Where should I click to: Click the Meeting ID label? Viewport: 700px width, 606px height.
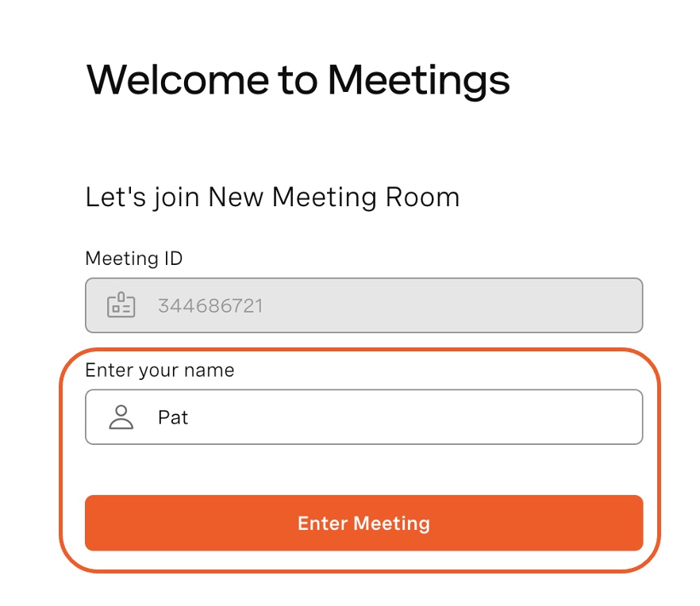134,259
